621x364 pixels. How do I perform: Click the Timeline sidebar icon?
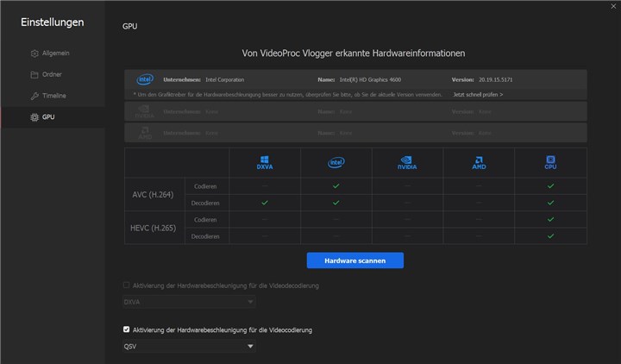[x=34, y=96]
